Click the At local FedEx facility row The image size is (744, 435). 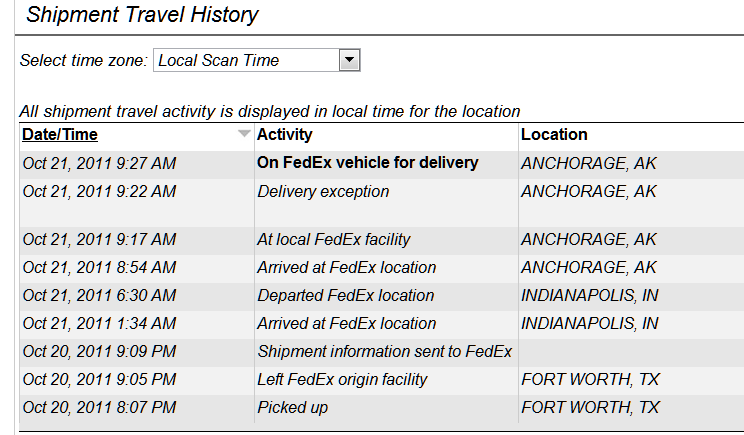pos(381,240)
